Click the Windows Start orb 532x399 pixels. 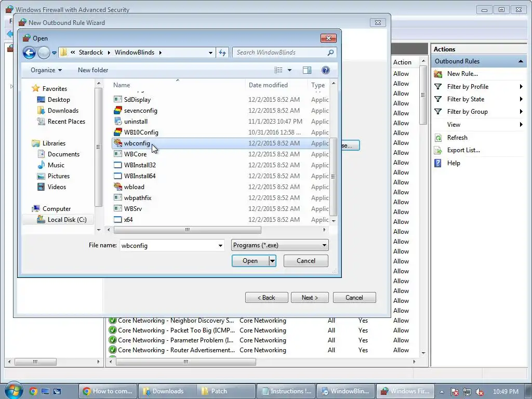click(14, 391)
